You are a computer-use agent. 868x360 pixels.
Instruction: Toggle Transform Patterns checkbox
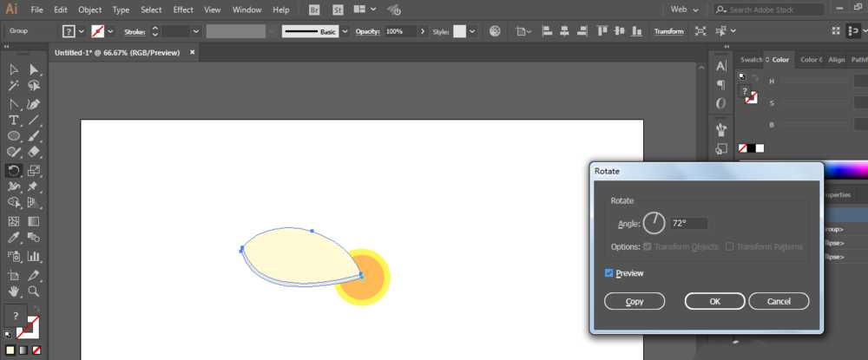(730, 246)
